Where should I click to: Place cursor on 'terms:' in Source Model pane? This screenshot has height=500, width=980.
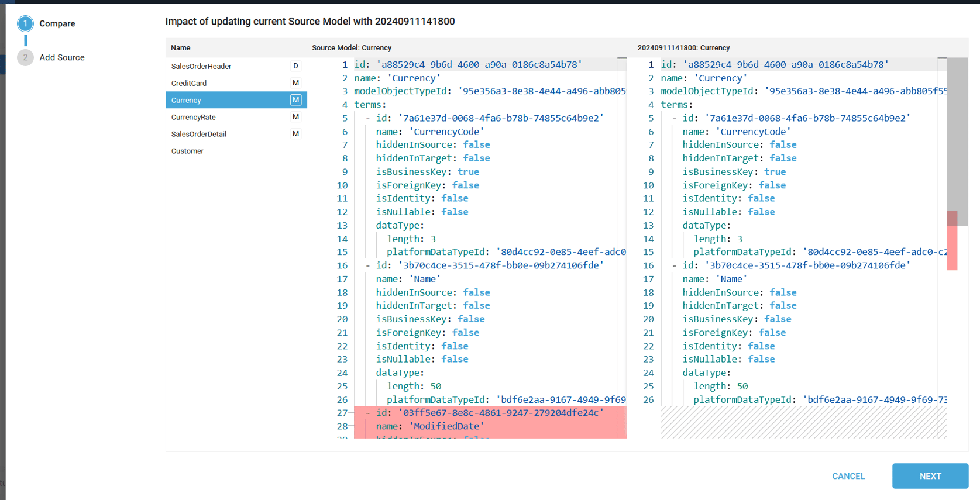370,105
